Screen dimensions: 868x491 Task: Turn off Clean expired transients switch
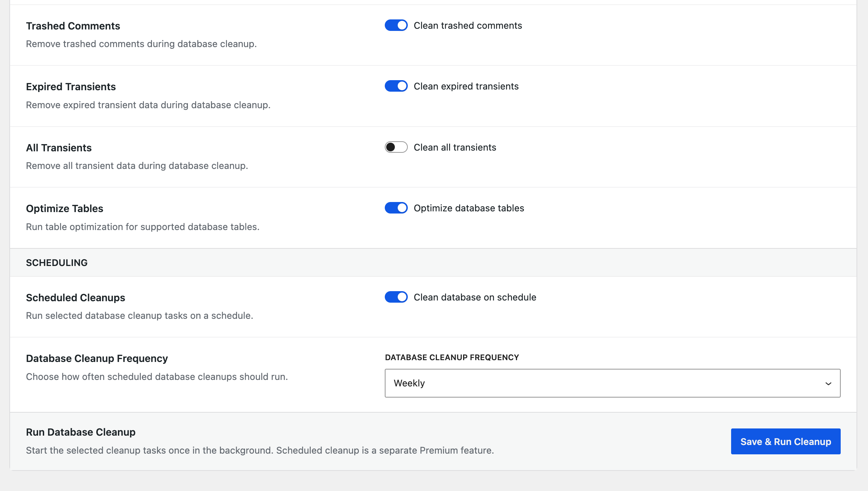click(x=396, y=86)
